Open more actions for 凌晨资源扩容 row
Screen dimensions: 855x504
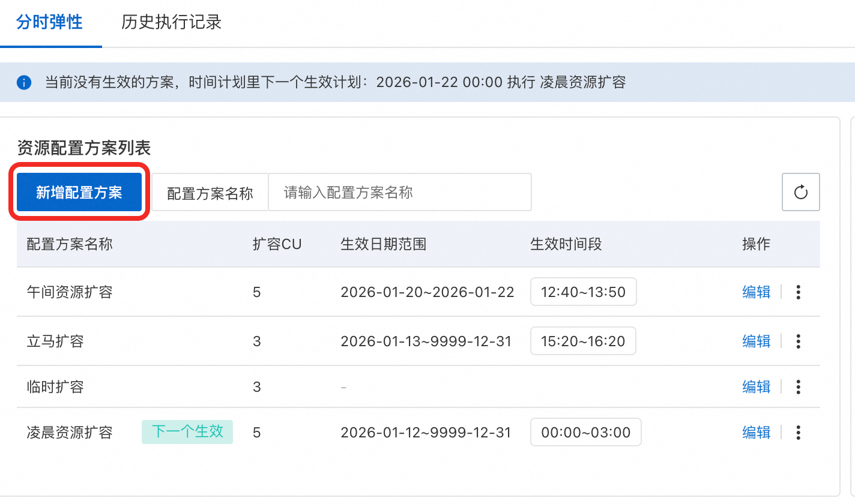tap(798, 433)
